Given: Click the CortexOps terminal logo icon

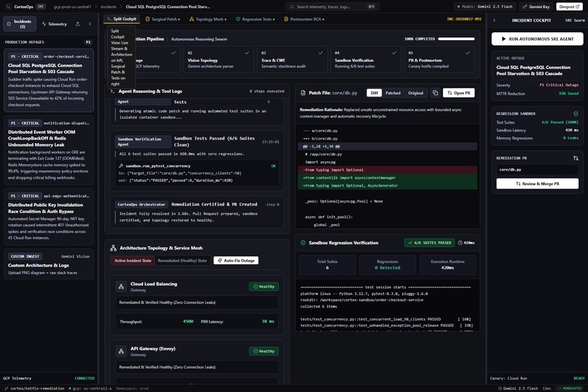Looking at the screenshot, I should [8, 7].
